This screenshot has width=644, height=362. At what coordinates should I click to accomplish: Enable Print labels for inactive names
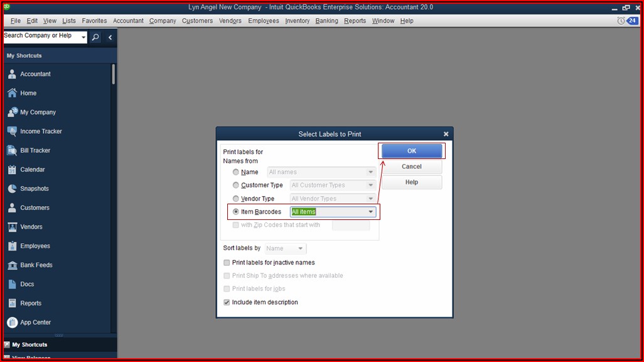pos(227,263)
